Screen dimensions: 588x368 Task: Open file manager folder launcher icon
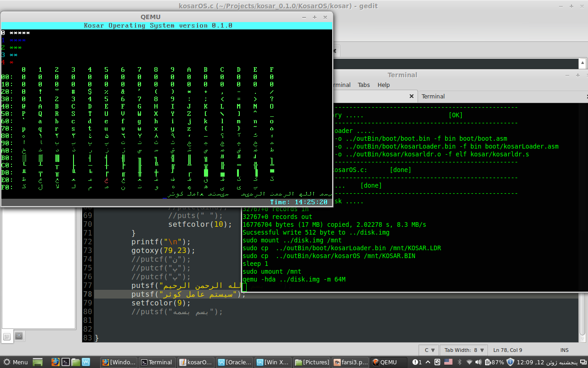coord(76,362)
